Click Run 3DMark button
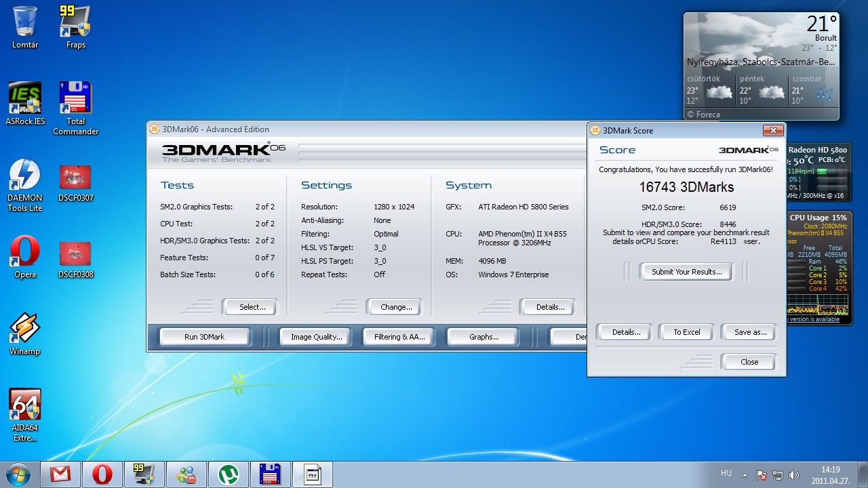868x488 pixels. 204,337
